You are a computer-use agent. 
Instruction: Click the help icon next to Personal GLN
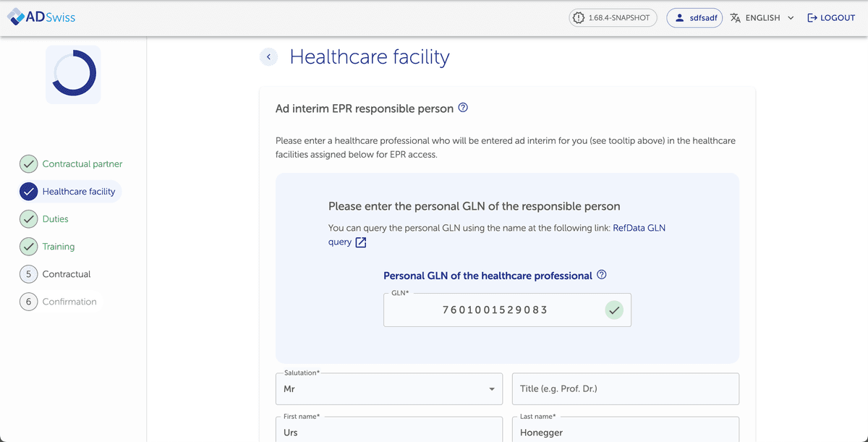coord(602,275)
